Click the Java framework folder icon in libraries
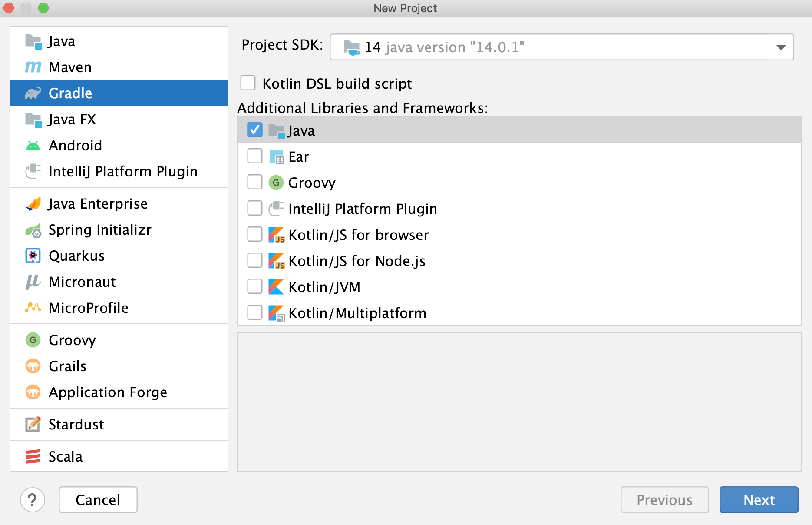812x525 pixels. tap(277, 131)
